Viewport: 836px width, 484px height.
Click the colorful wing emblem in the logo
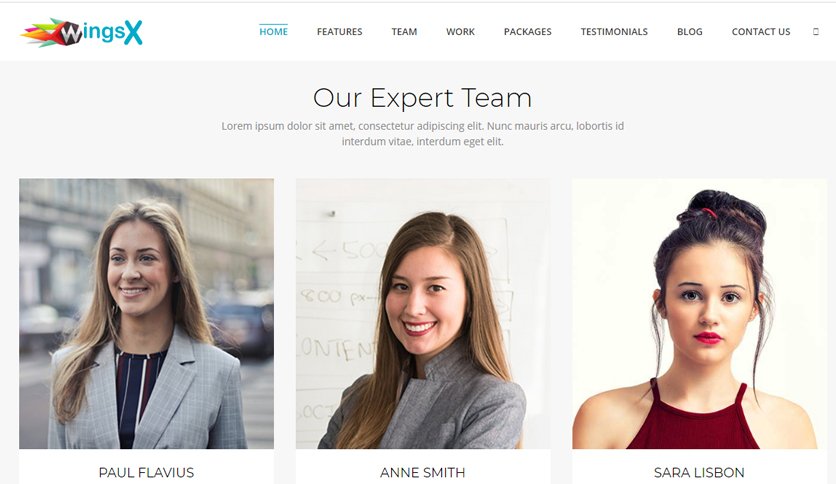(51, 33)
